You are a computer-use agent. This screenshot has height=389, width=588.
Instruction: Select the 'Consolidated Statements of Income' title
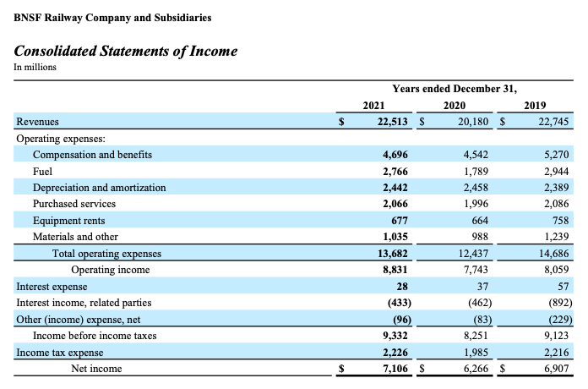coord(126,51)
